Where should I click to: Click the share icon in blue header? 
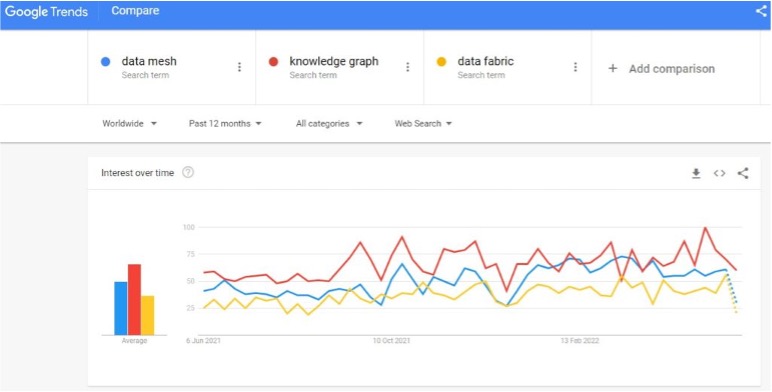click(761, 11)
